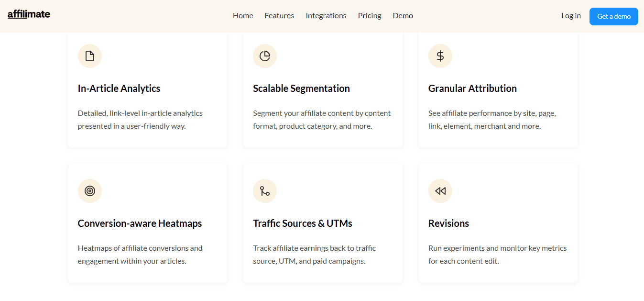Screen dimensions: 644x301
Task: Click the pie chart icon for Scalable Segmentation
Action: [x=265, y=56]
